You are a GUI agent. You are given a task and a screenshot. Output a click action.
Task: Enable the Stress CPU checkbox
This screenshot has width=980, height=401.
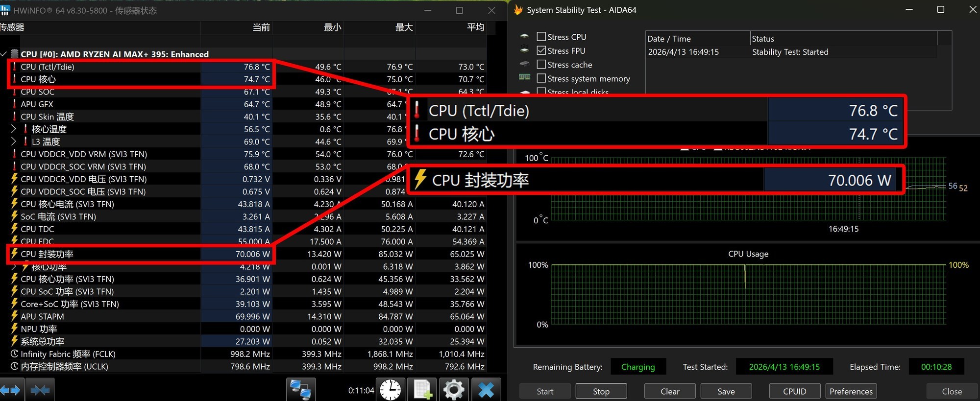tap(541, 37)
